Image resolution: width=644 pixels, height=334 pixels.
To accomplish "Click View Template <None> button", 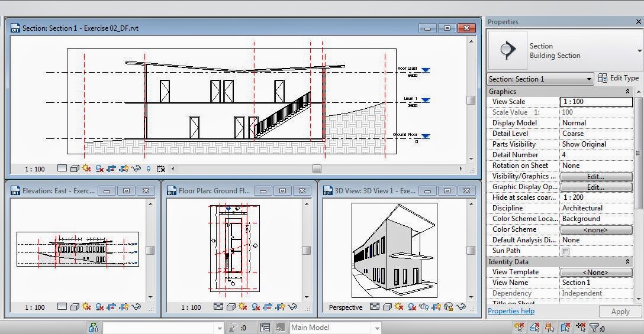I will 596,272.
